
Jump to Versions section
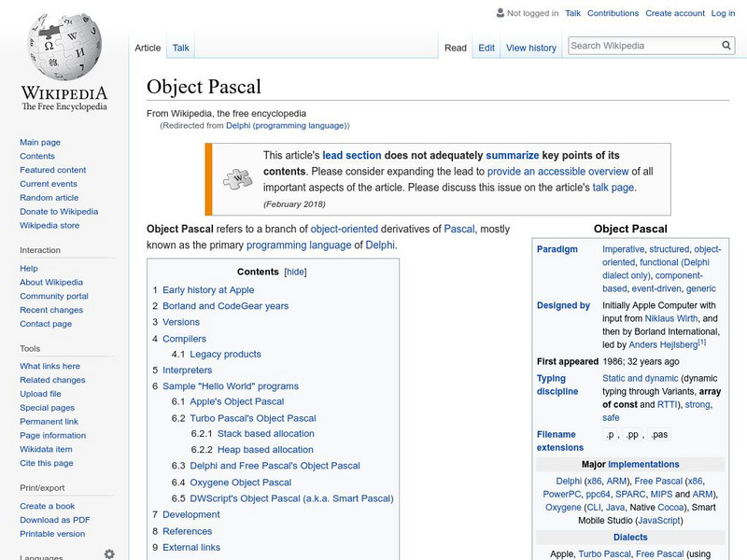click(181, 322)
